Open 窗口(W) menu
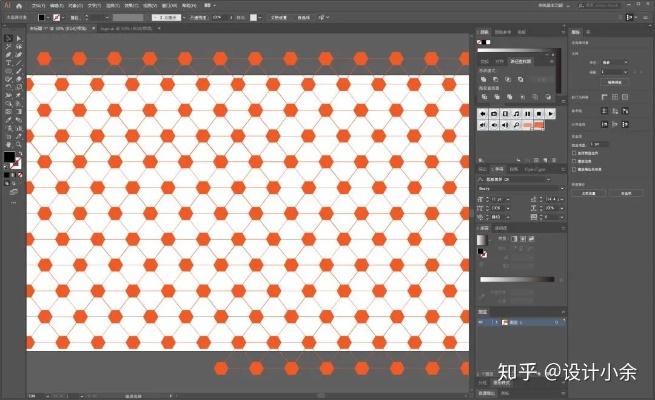 click(169, 6)
